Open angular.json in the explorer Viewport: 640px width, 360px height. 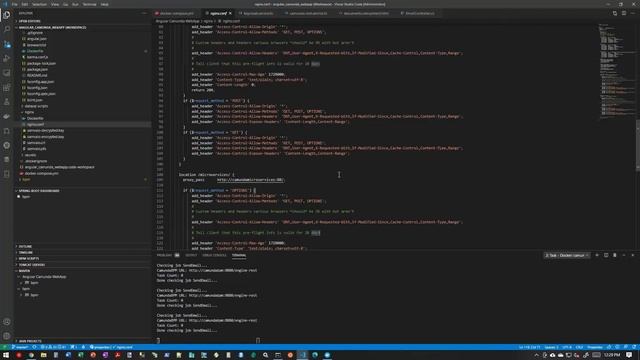pos(37,39)
